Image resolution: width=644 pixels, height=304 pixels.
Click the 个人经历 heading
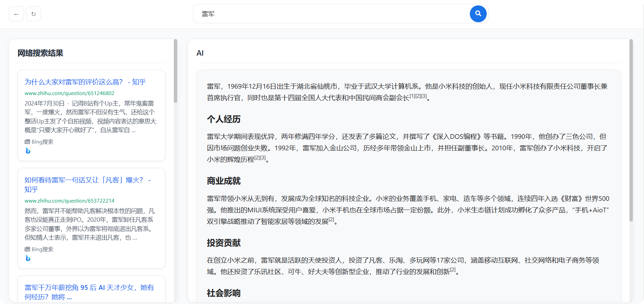[224, 119]
